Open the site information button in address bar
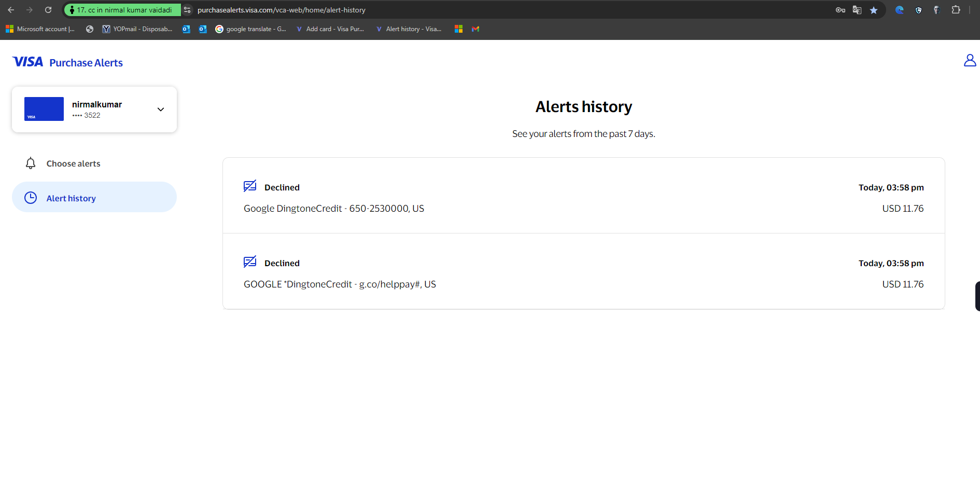 [187, 10]
